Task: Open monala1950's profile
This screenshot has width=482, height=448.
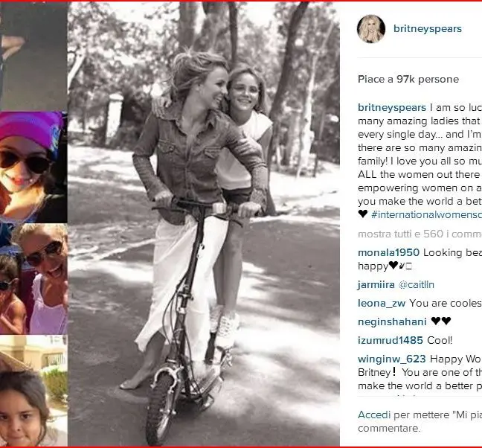Action: (389, 252)
